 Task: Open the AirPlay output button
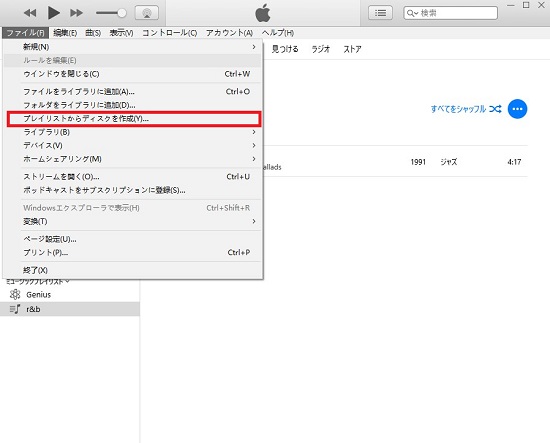147,13
